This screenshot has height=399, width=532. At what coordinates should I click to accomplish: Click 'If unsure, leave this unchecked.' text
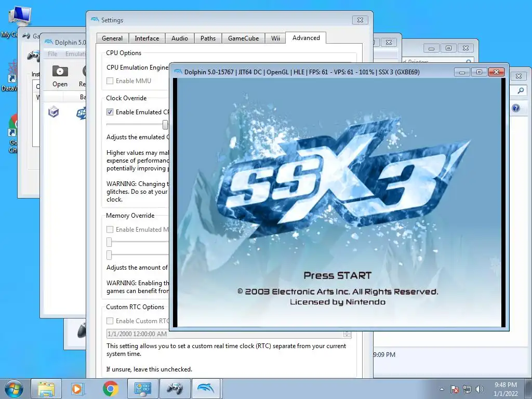click(x=149, y=369)
